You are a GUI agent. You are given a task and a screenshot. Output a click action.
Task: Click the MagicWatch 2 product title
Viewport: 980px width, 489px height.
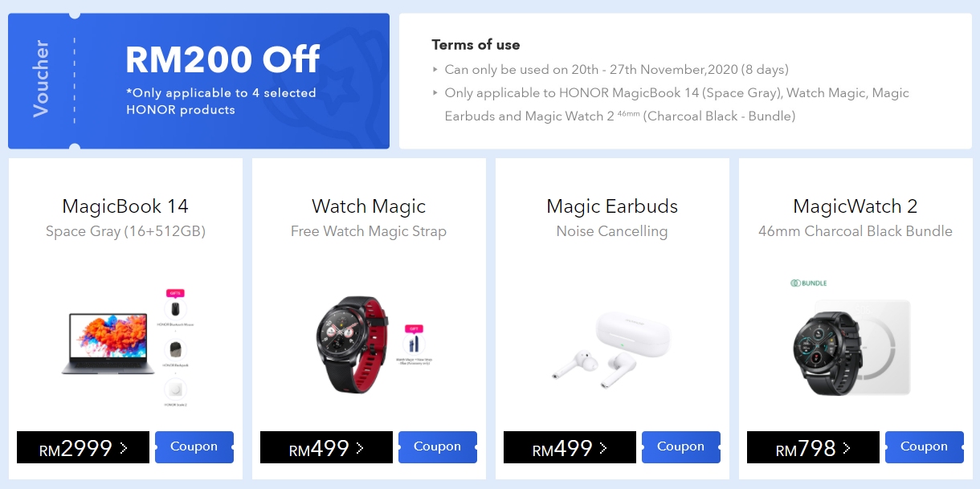coord(855,206)
